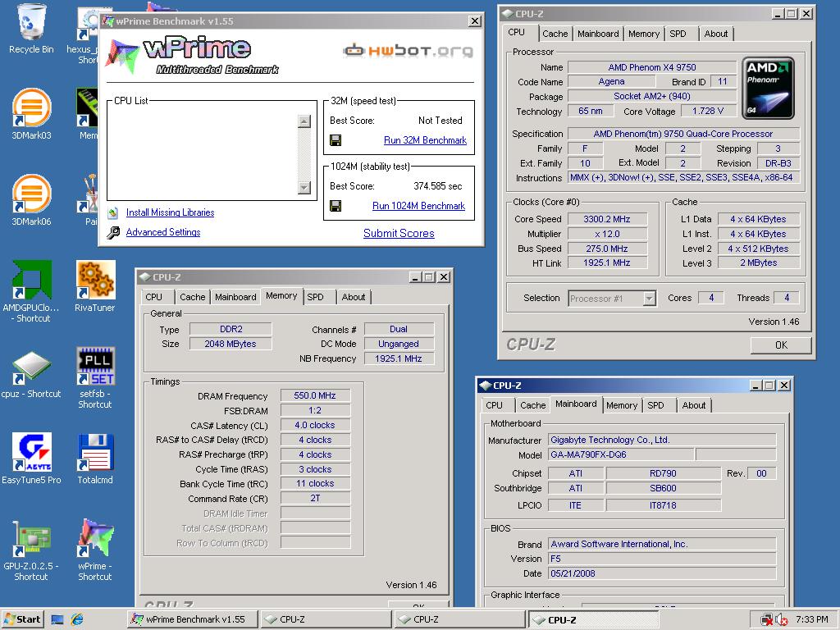Open the Start menu

22,619
